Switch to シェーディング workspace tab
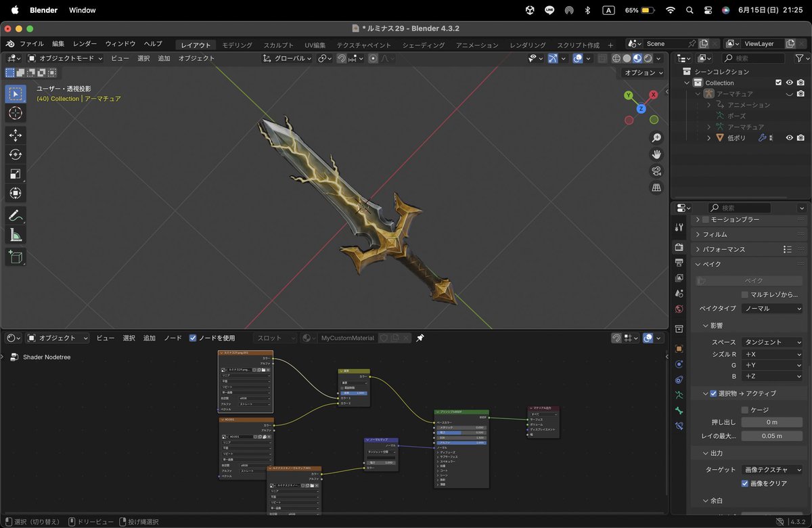The width and height of the screenshot is (812, 528). pos(424,45)
